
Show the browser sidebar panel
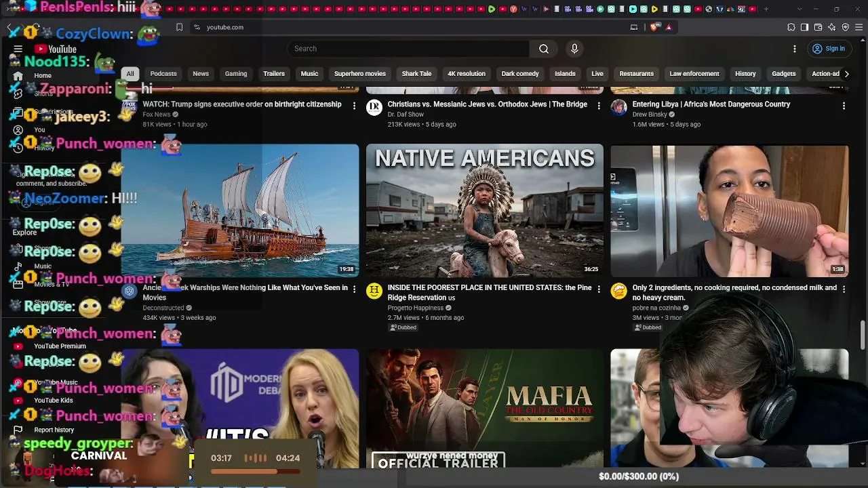point(805,27)
